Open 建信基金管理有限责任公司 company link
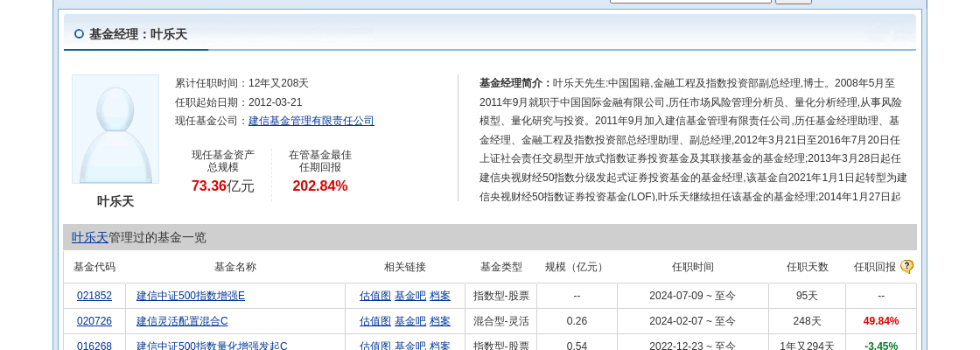The image size is (980, 350). [311, 122]
